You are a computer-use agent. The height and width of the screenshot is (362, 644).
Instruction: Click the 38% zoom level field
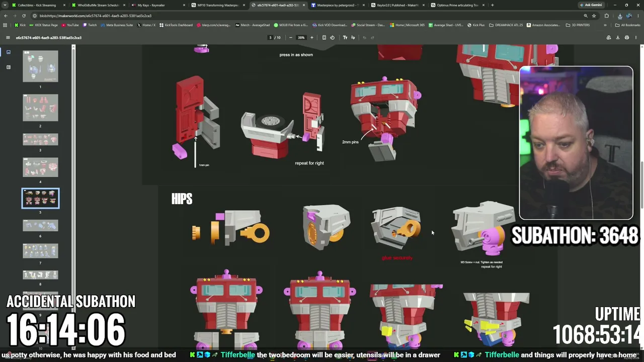click(x=301, y=38)
